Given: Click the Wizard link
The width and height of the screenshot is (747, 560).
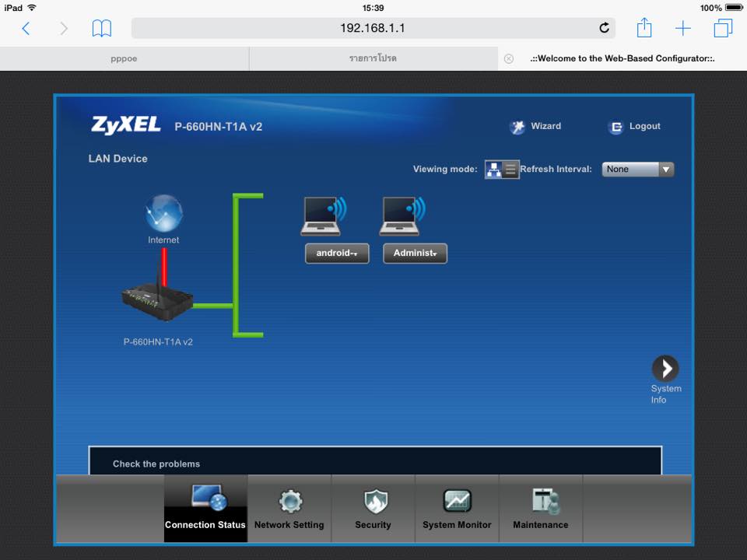Looking at the screenshot, I should pos(546,126).
